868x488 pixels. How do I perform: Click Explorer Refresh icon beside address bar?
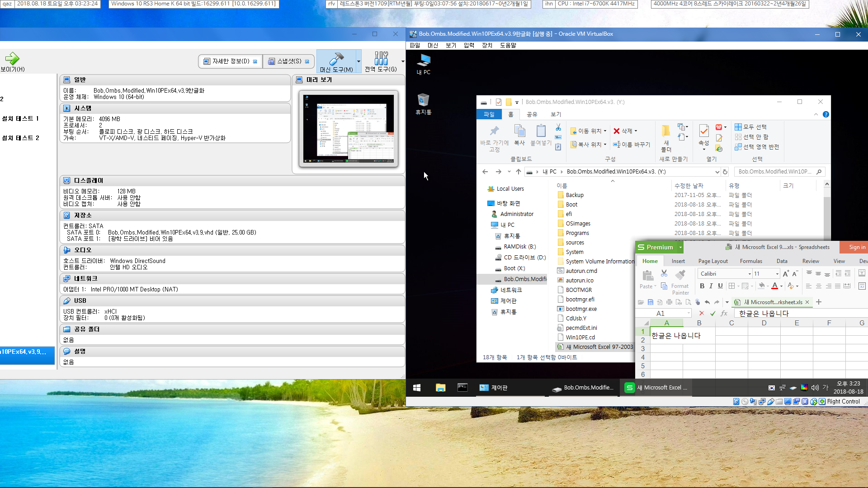pos(725,172)
